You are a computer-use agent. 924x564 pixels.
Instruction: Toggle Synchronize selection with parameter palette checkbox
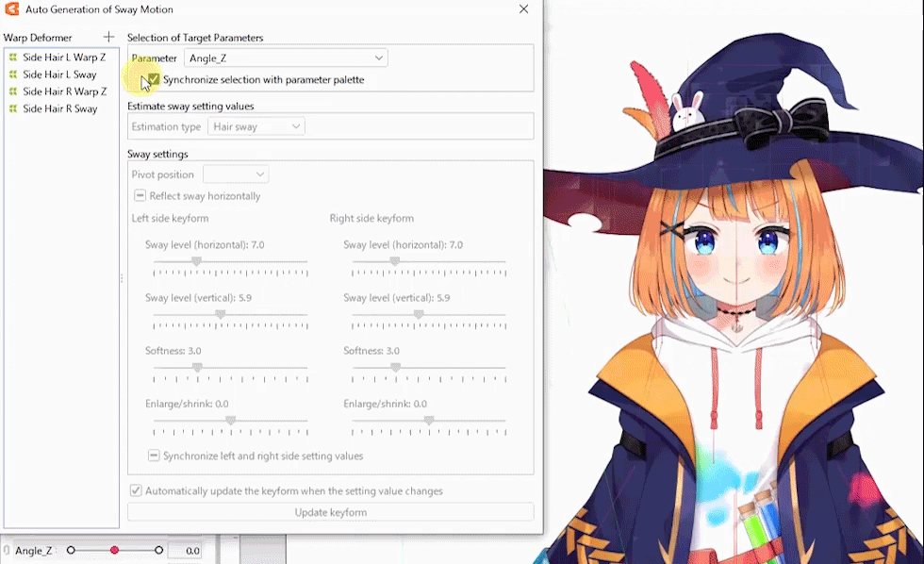pos(154,80)
